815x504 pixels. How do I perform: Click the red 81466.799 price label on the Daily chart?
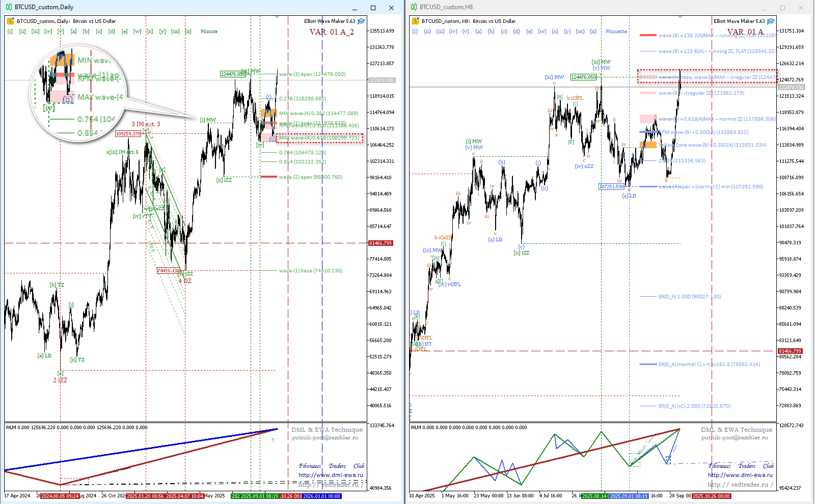coord(381,243)
